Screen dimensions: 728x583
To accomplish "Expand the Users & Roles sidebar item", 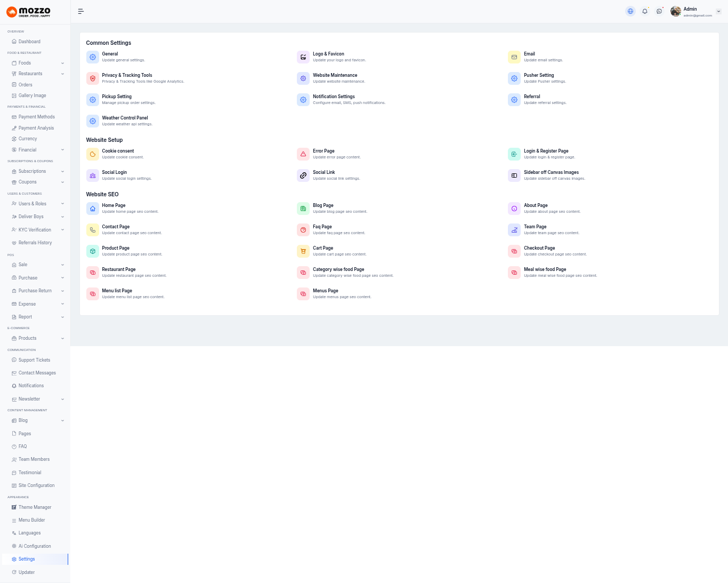I will pos(62,204).
